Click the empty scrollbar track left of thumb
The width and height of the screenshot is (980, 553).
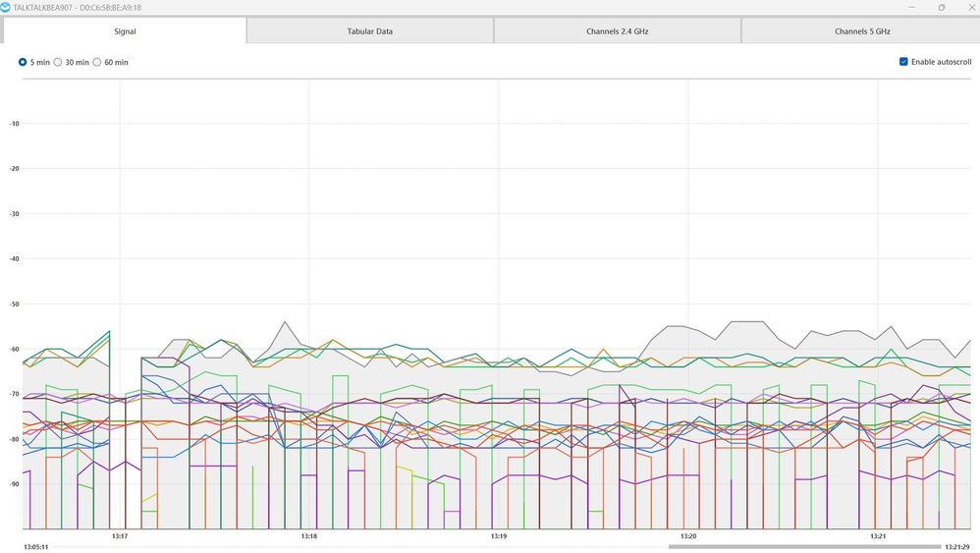click(x=344, y=546)
